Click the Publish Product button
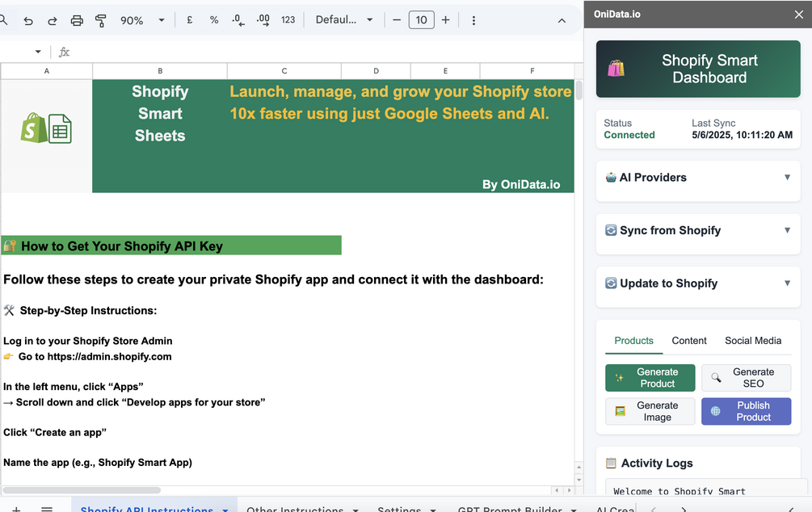This screenshot has height=512, width=812. point(747,412)
